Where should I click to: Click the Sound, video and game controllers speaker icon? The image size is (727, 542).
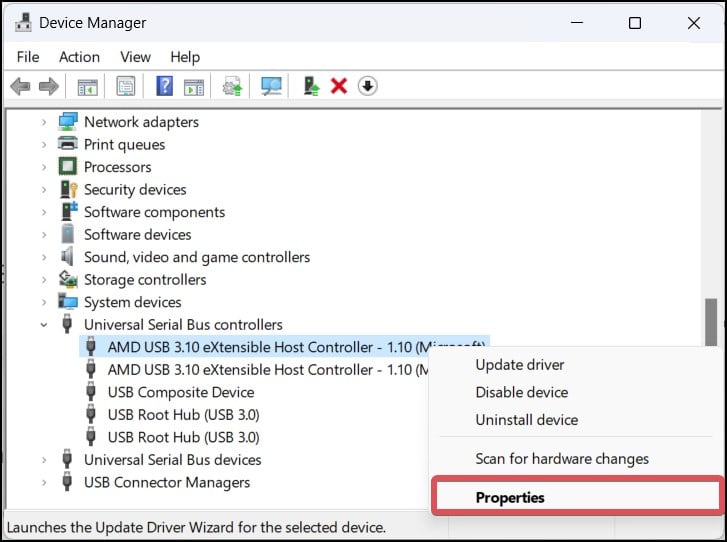pyautogui.click(x=68, y=256)
